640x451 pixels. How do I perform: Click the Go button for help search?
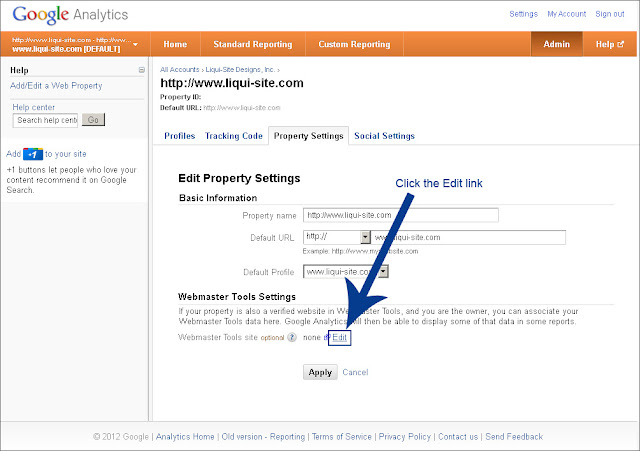(x=93, y=120)
